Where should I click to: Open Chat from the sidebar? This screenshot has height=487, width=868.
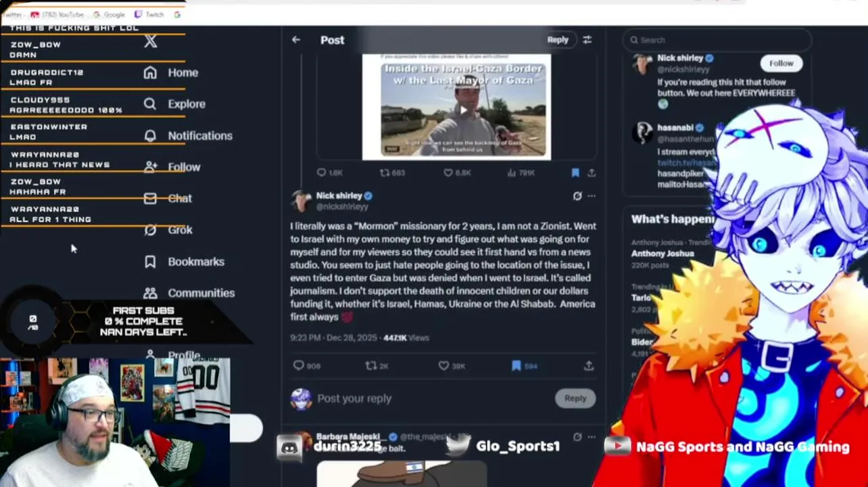(x=168, y=198)
